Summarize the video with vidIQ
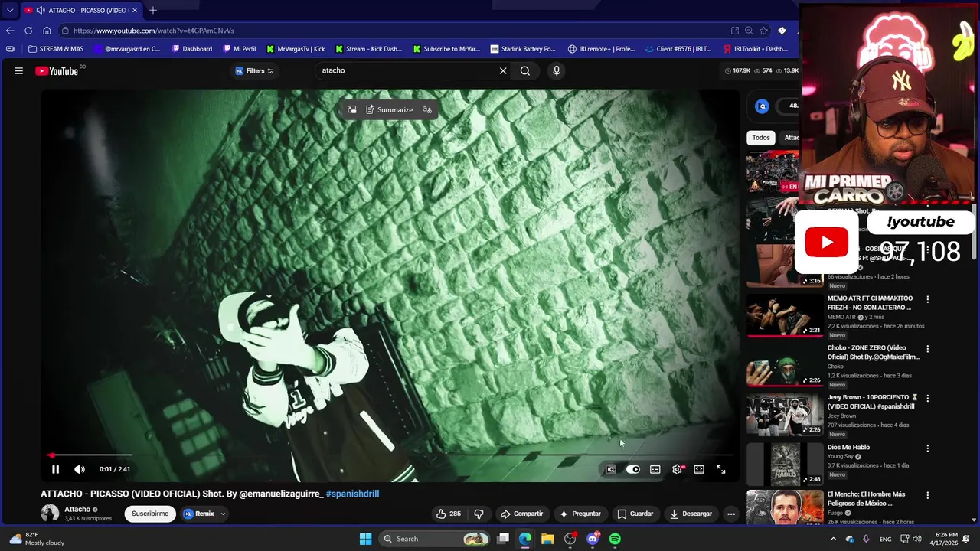The width and height of the screenshot is (980, 551). click(x=390, y=109)
